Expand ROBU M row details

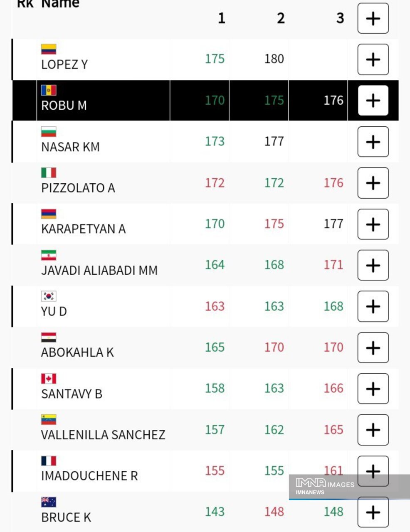[373, 101]
